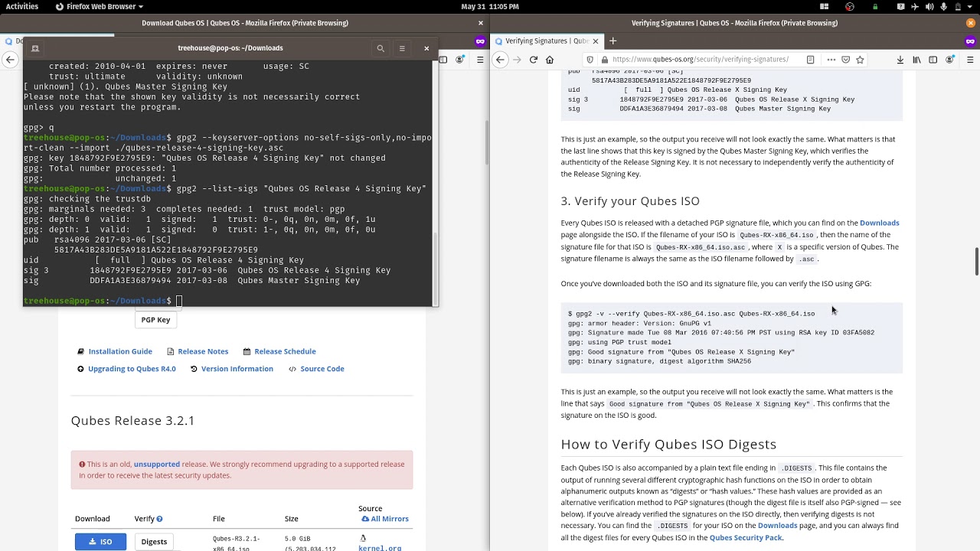Click the 'How to Verify Qubes ISO Digests' heading
The height and width of the screenshot is (551, 980).
[668, 444]
